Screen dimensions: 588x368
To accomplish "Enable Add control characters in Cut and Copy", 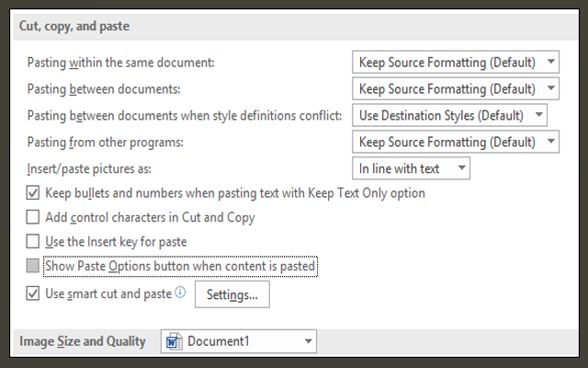I will (33, 218).
